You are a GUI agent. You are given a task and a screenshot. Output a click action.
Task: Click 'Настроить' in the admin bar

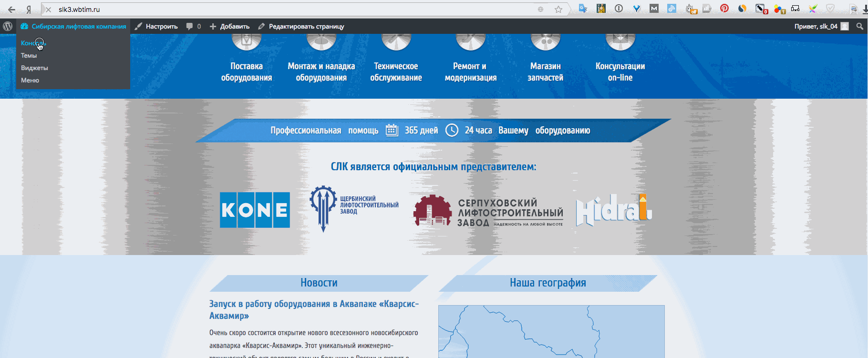coord(156,26)
